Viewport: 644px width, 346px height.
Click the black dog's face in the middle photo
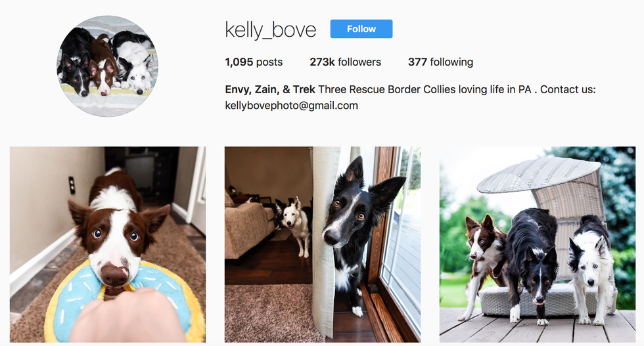pyautogui.click(x=345, y=213)
